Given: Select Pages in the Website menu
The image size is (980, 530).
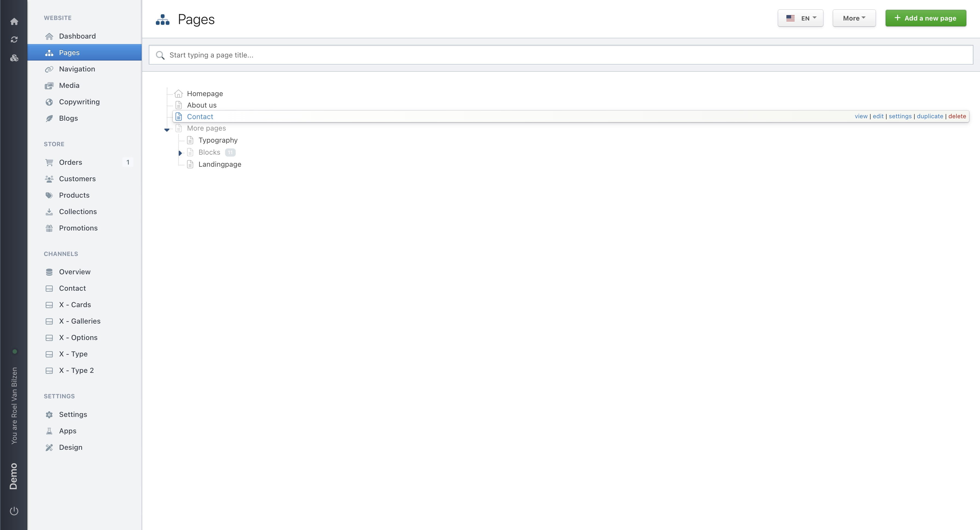Looking at the screenshot, I should [69, 53].
